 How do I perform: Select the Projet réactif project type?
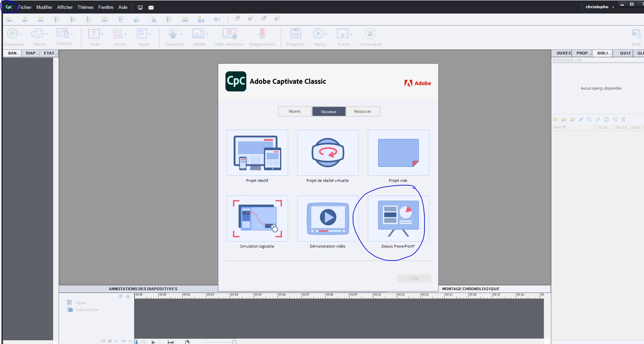pyautogui.click(x=257, y=153)
